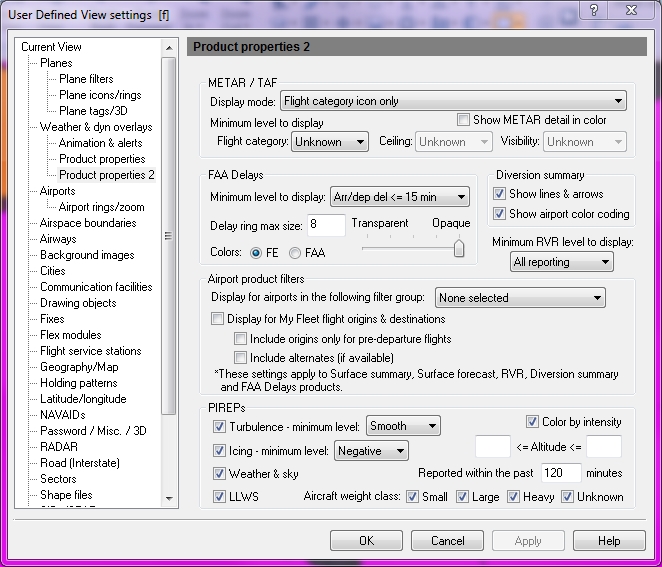The width and height of the screenshot is (662, 567).
Task: Toggle the Small aircraft weight class checkbox
Action: 412,496
